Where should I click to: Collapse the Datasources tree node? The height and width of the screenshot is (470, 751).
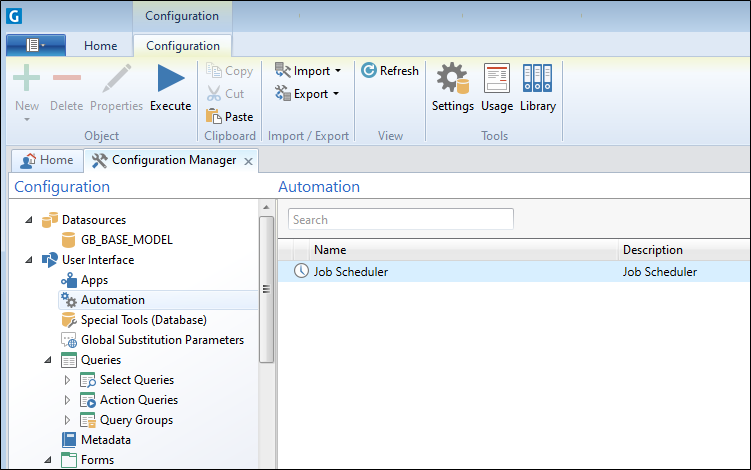point(29,220)
